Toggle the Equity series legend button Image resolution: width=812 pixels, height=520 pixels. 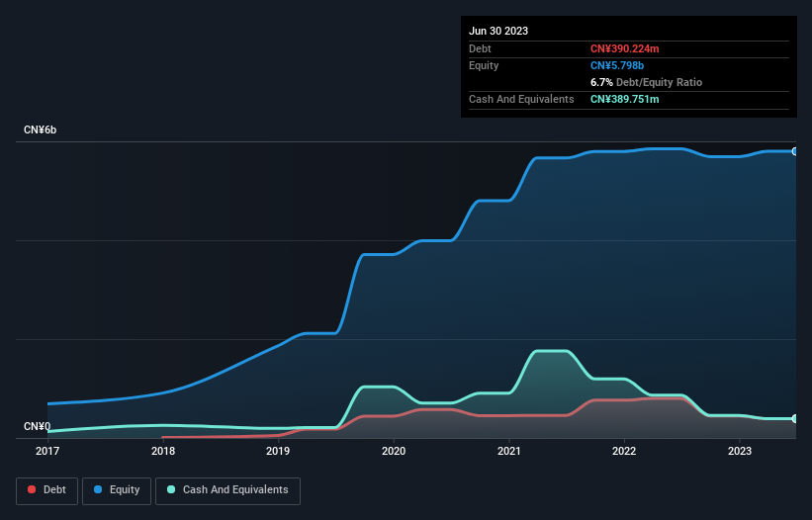[117, 490]
